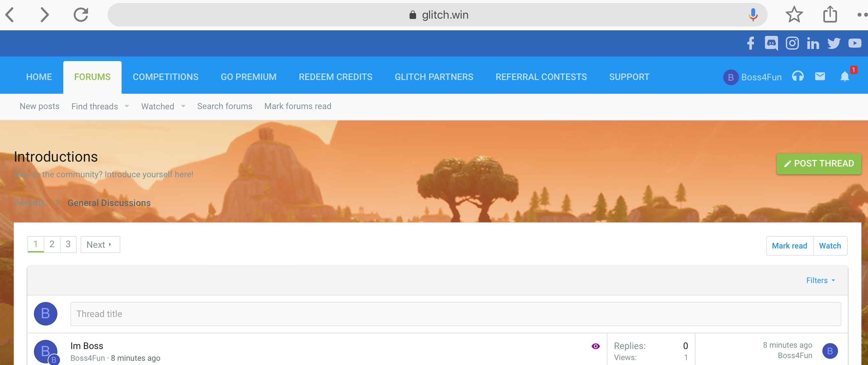Click the green Post Thread button

[x=818, y=164]
